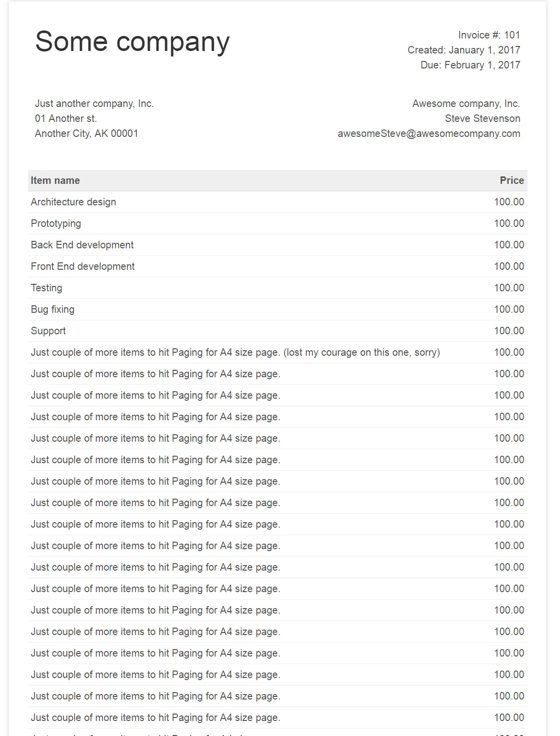
Task: Click the price of the Support item
Action: [509, 331]
